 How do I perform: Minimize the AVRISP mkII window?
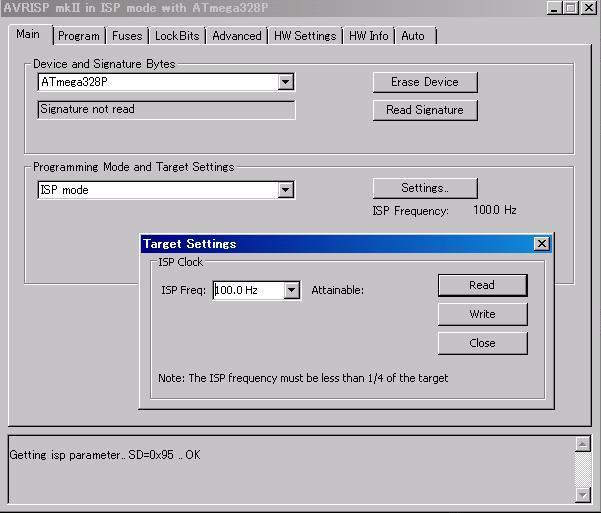[554, 8]
